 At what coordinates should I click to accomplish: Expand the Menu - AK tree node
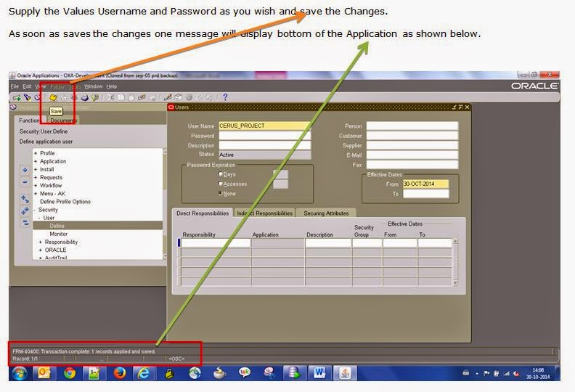pos(36,194)
